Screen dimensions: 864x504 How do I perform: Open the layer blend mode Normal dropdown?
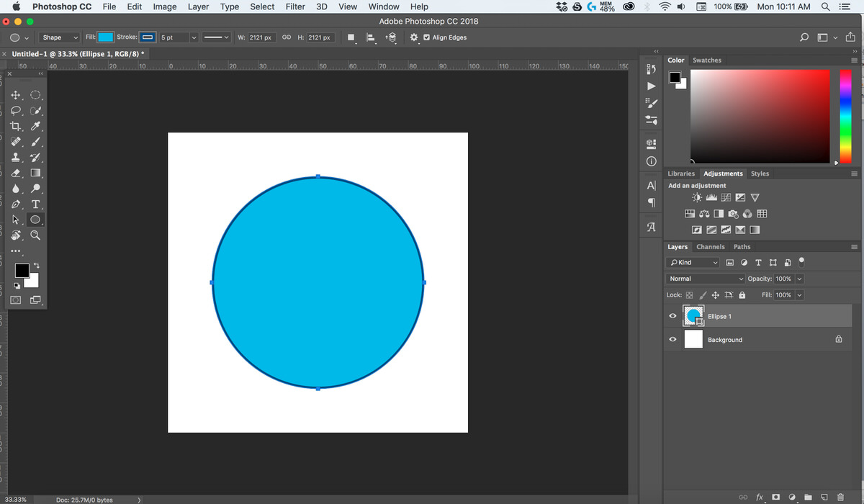[706, 279]
